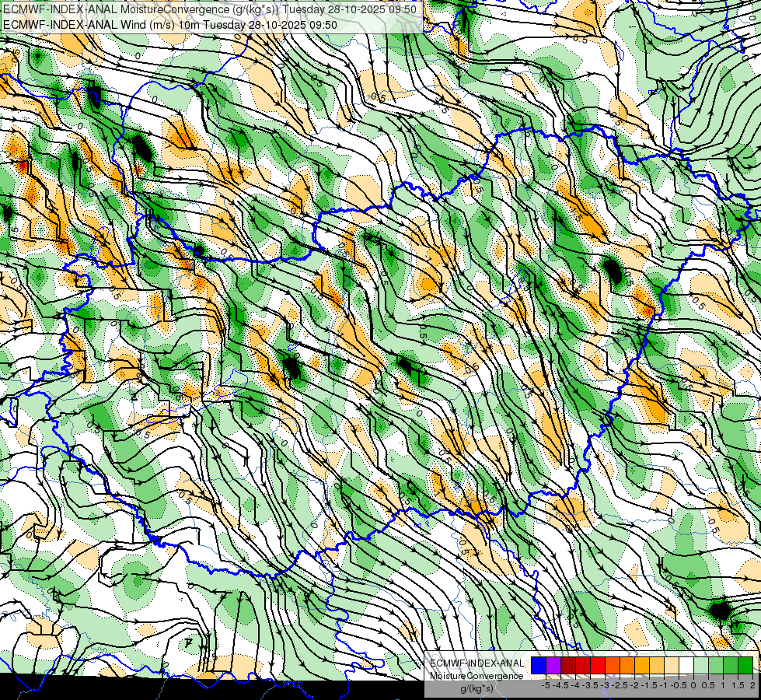Select light orange swatch between -1.5 and -1
761x700 pixels.
657,665
